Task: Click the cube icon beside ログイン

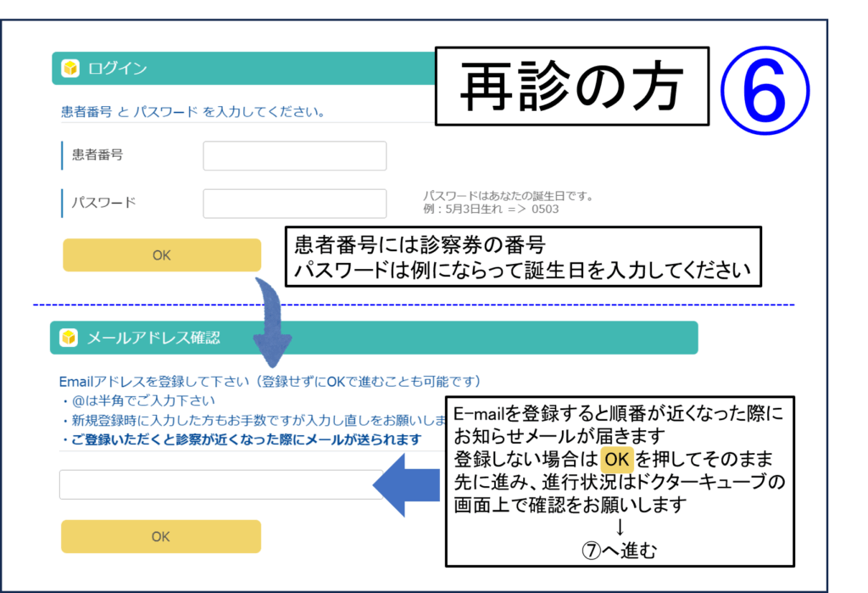Action: [x=70, y=68]
